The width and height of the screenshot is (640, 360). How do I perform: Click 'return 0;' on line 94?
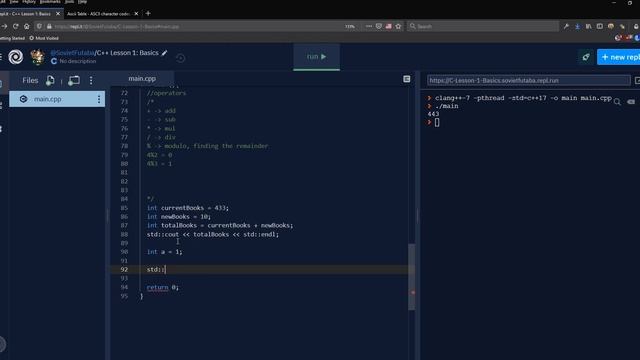[x=162, y=287]
